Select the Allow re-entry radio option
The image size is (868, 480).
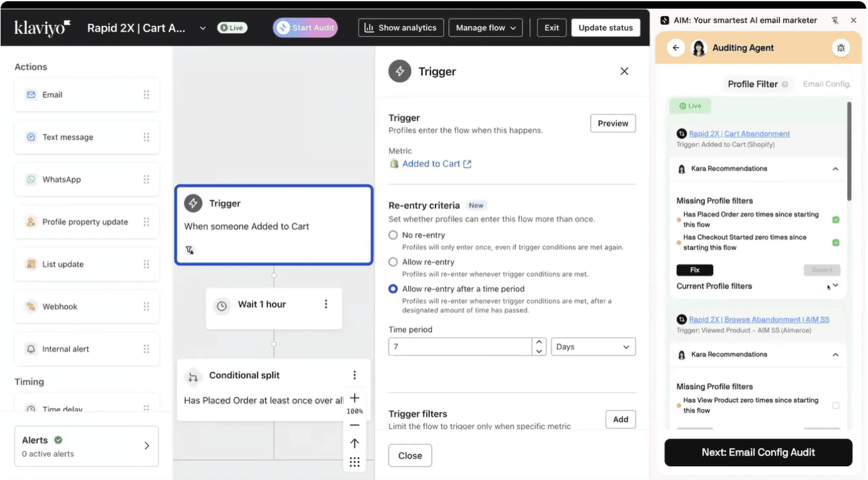393,262
